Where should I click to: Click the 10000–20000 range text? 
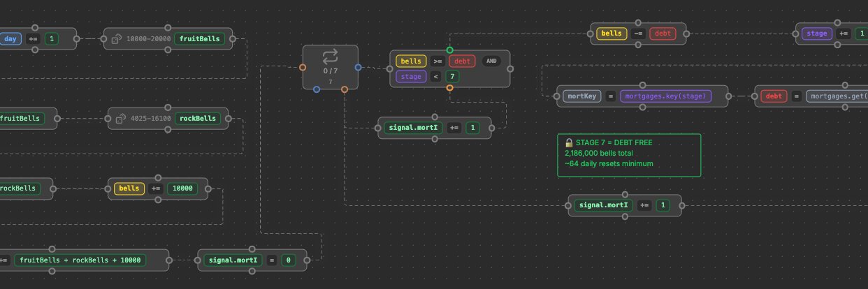click(149, 39)
